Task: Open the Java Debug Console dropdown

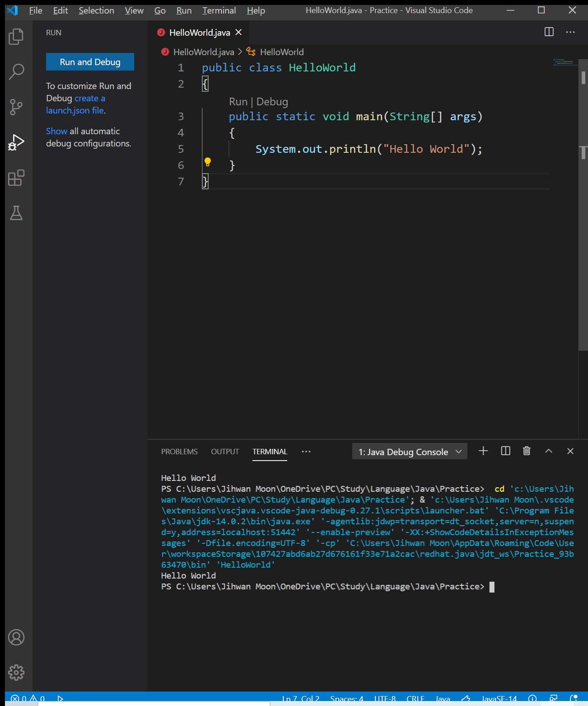Action: pyautogui.click(x=409, y=452)
